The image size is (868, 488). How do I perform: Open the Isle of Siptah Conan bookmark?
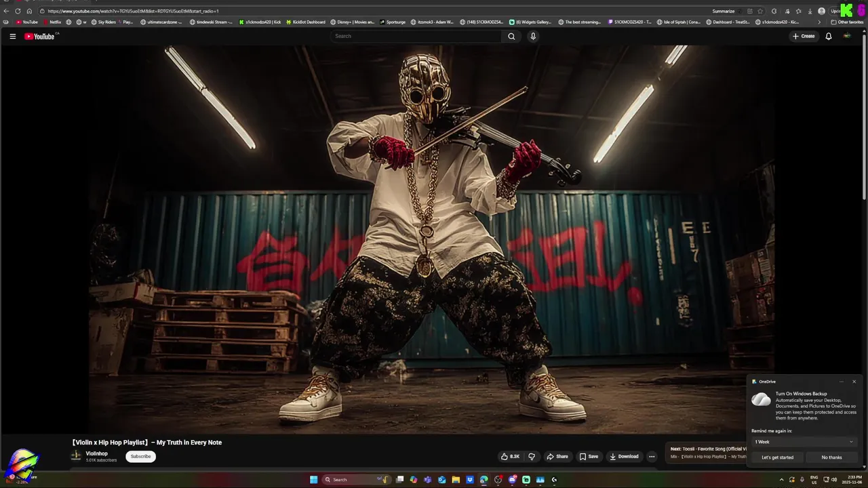tap(679, 22)
